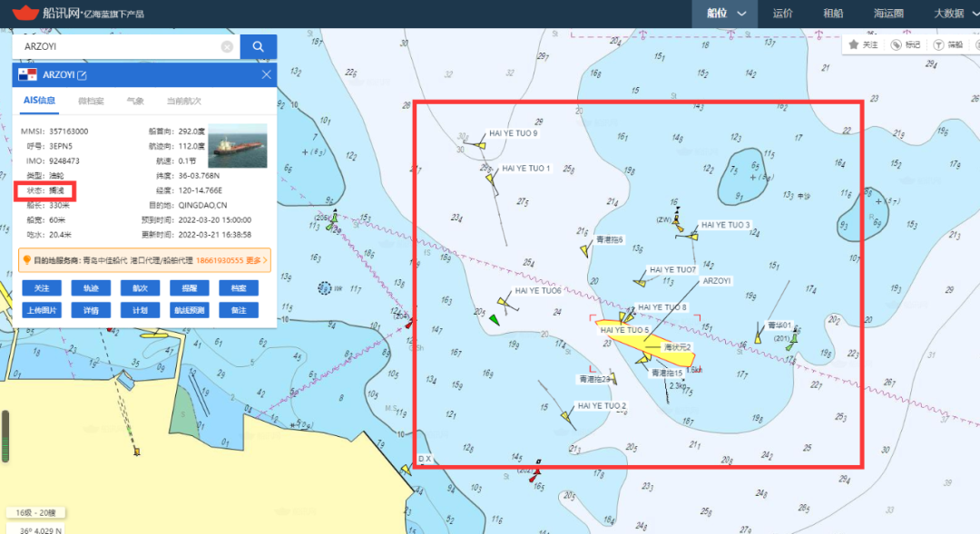
Task: Select the HAI YE TUO 9 vessel marker
Action: click(x=480, y=145)
